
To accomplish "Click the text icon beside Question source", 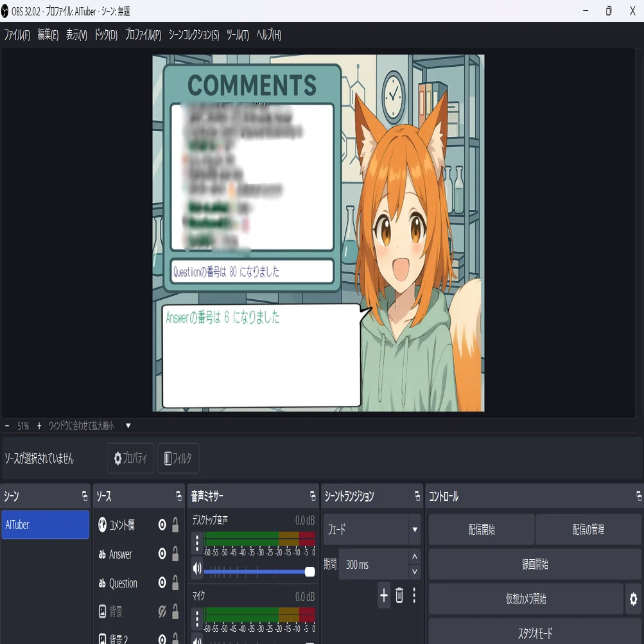I will tap(102, 583).
